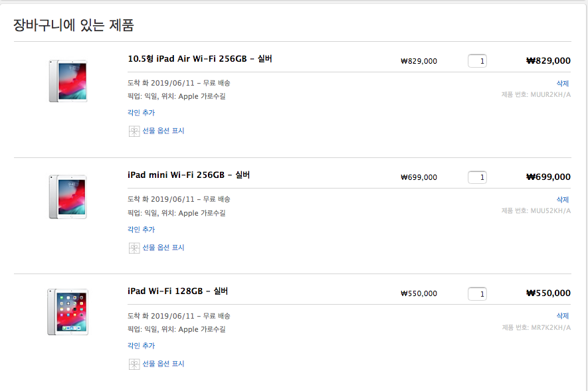The image size is (588, 391).
Task: Select delivery date line under iPad Air
Action: (179, 83)
